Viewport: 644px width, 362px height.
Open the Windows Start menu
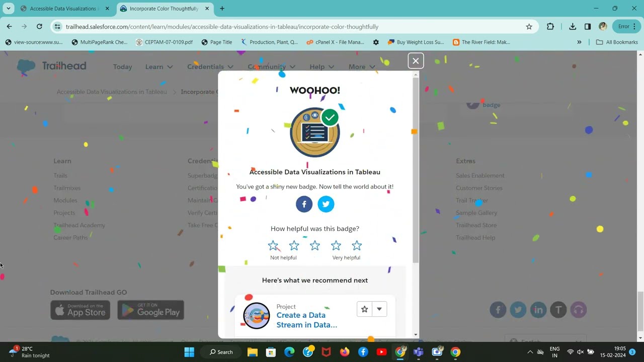(189, 352)
